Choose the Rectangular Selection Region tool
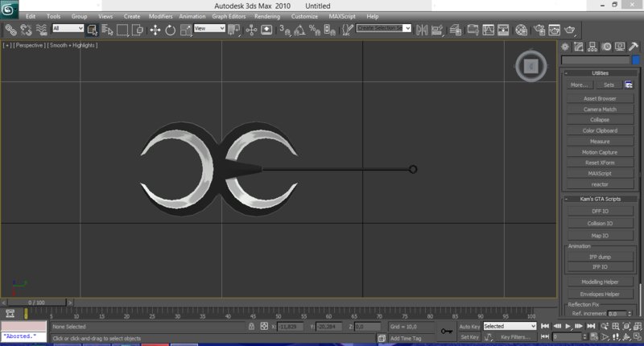The width and height of the screenshot is (644, 346). tap(122, 30)
